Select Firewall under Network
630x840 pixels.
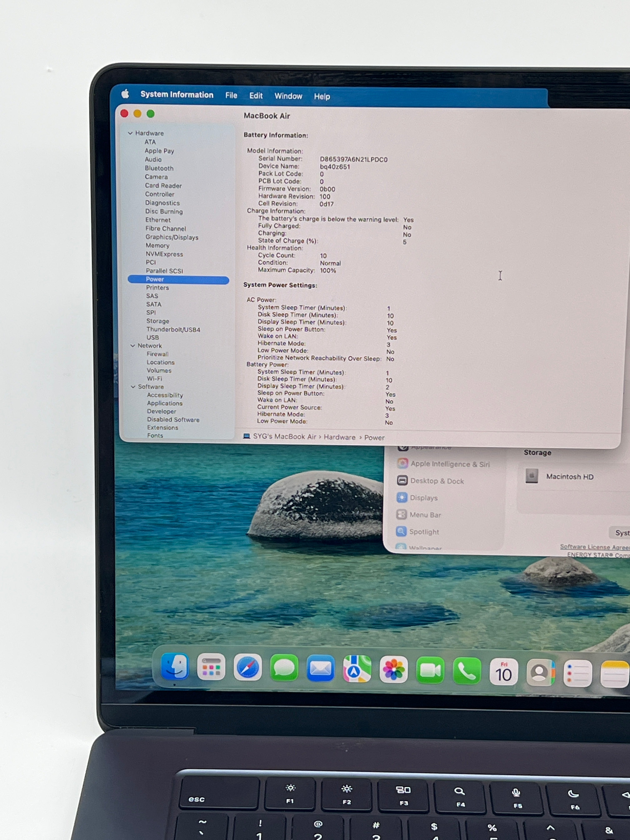tap(157, 354)
